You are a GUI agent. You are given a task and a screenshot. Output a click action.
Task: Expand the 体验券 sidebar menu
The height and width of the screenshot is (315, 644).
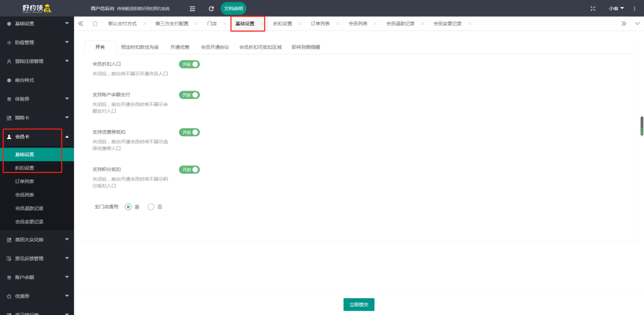[x=37, y=99]
